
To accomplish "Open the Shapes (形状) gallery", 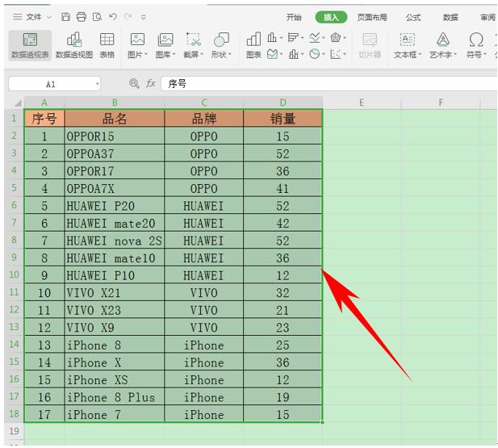I will 221,45.
